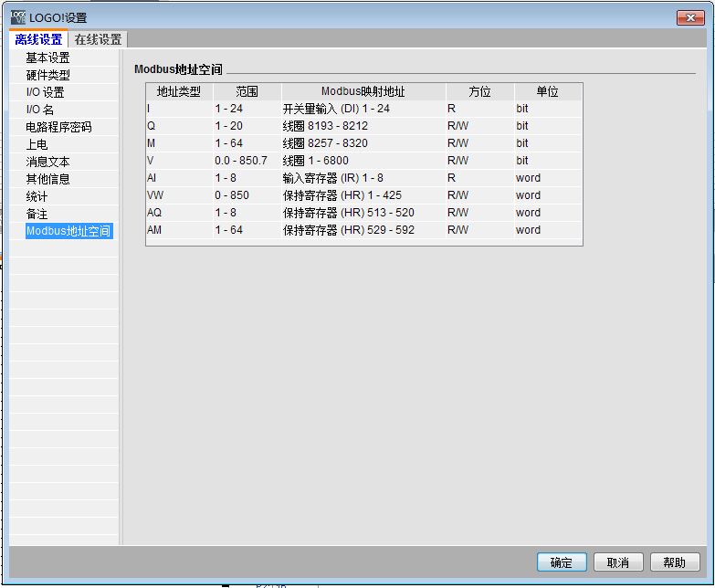Click the 'word' unit cell in row AI
Screen dimensions: 715x588
click(x=548, y=178)
